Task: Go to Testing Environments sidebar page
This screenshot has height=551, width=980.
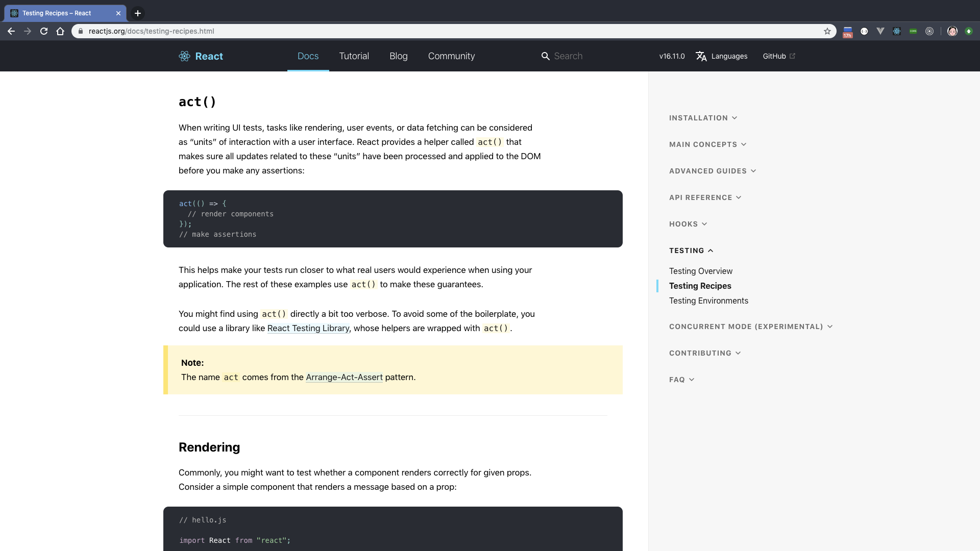Action: click(x=708, y=300)
